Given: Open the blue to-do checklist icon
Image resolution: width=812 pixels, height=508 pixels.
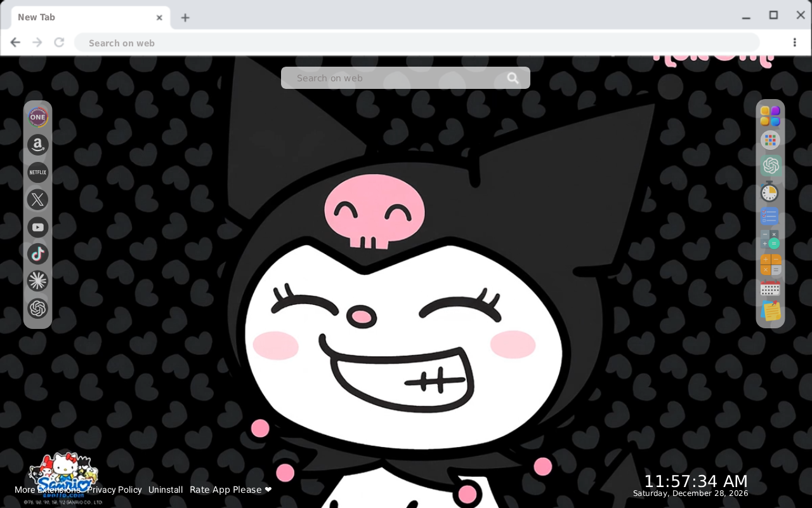Looking at the screenshot, I should click(769, 217).
